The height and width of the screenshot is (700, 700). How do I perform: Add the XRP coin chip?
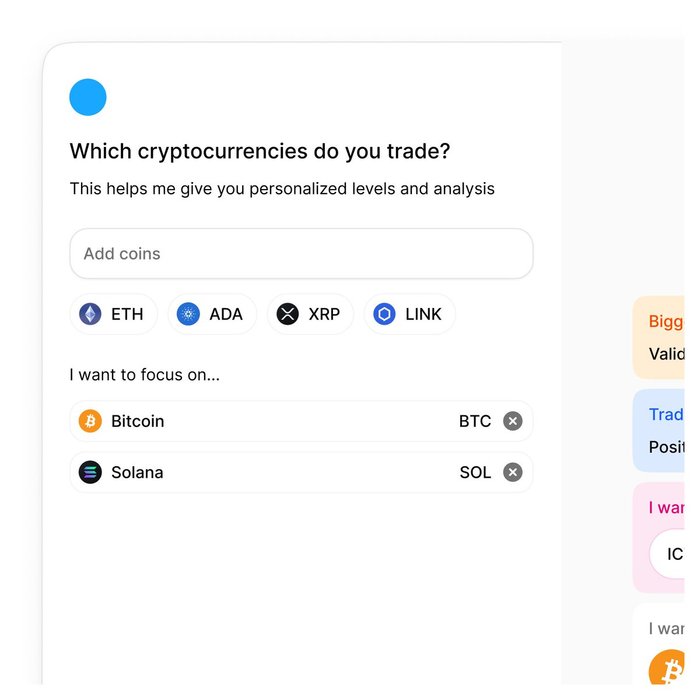tap(310, 314)
